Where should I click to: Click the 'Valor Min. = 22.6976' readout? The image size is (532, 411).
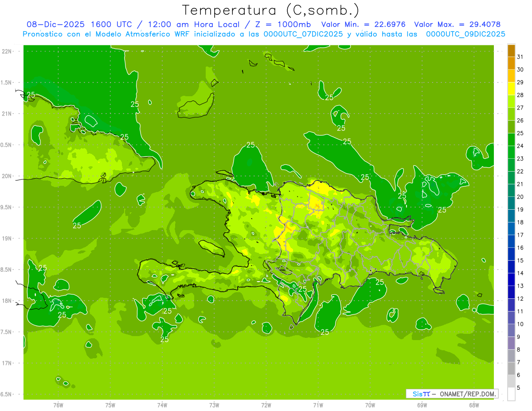click(x=364, y=24)
